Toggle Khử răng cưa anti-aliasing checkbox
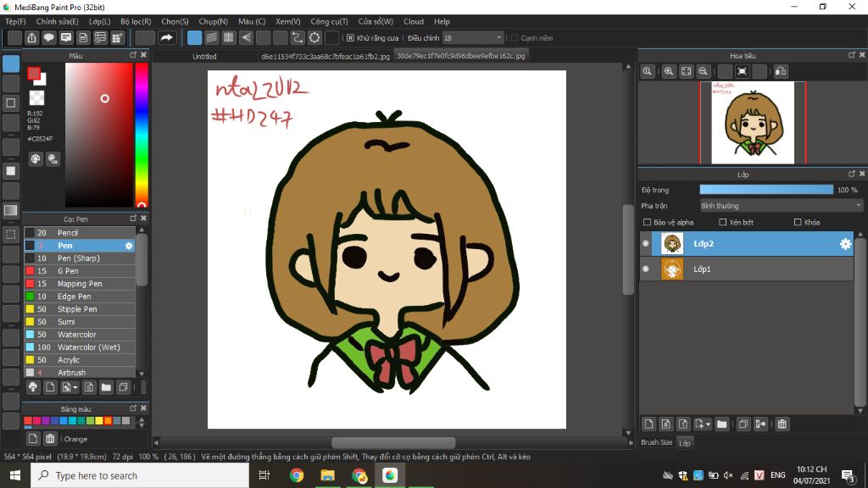Viewport: 868px width, 488px height. [350, 38]
